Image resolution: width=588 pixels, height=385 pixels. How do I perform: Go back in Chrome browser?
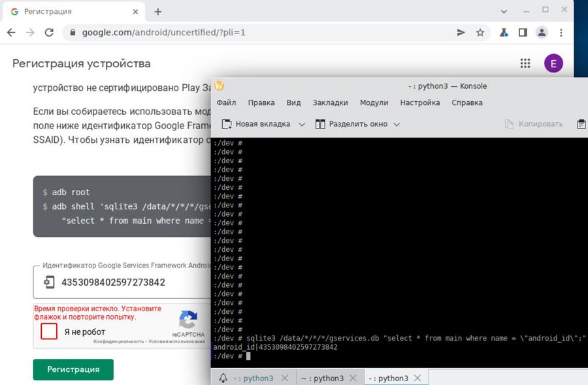coord(11,33)
